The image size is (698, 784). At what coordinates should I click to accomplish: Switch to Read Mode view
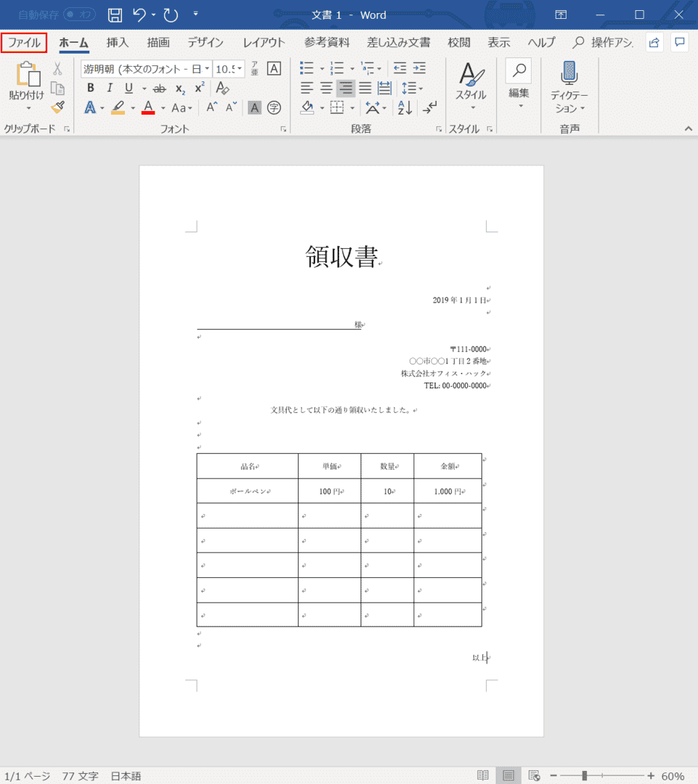point(483,775)
